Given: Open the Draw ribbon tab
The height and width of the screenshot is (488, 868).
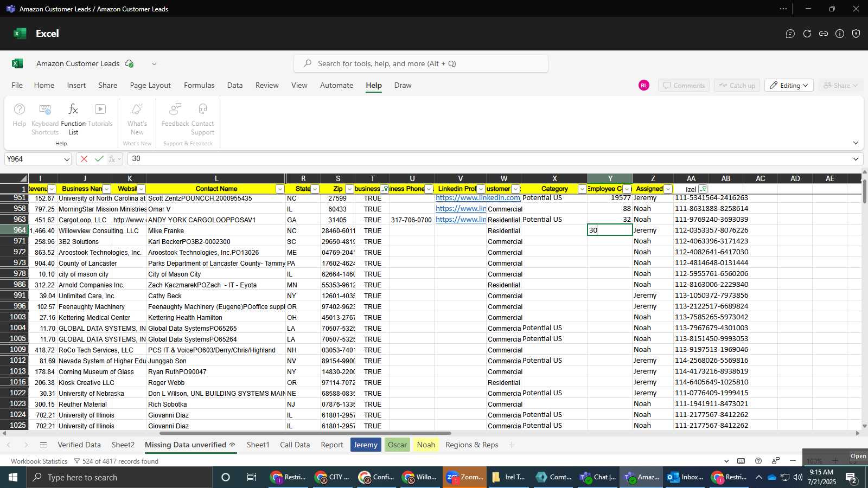Looking at the screenshot, I should [x=403, y=85].
